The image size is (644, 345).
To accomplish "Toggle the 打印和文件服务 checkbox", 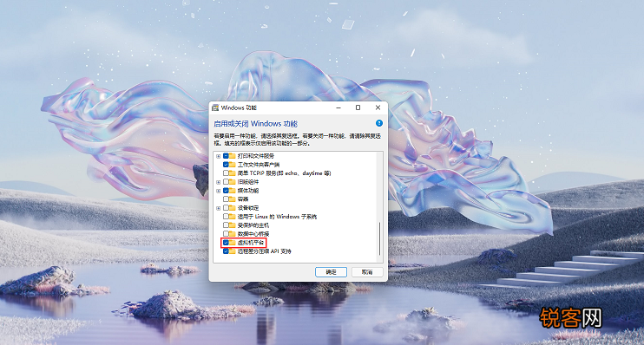I will coord(226,156).
